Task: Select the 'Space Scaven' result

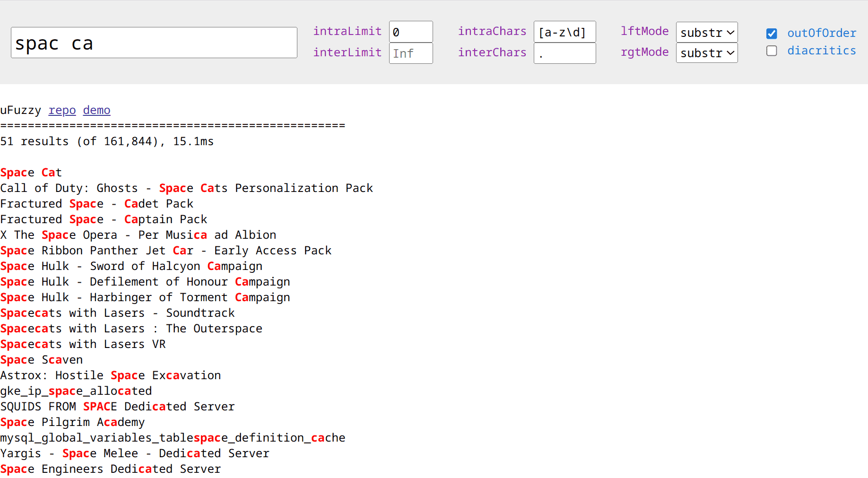Action: pyautogui.click(x=42, y=360)
